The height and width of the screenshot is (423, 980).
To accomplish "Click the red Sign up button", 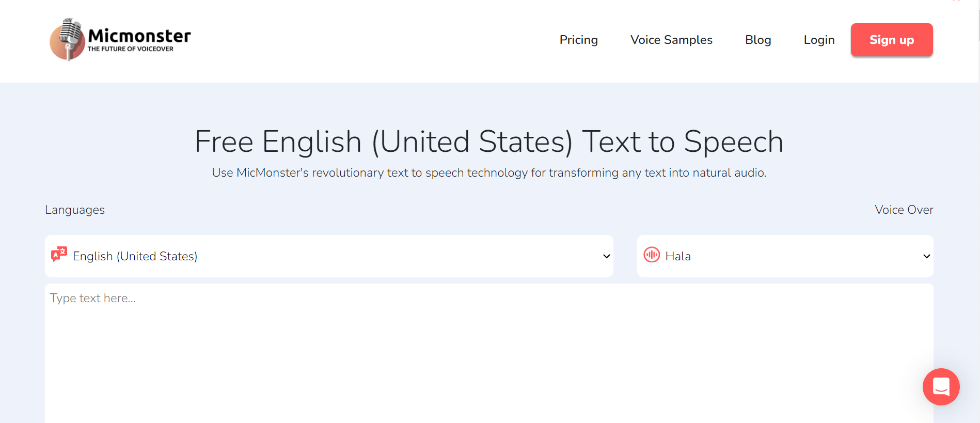I will click(892, 40).
